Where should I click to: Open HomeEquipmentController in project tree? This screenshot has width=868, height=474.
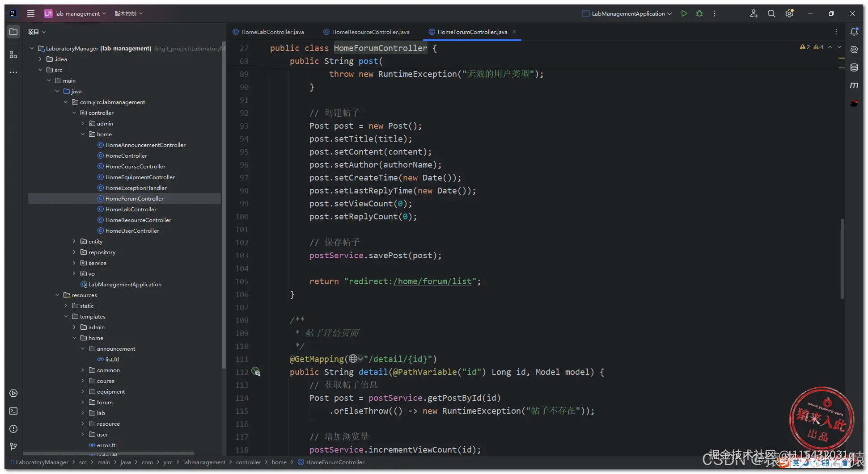click(140, 177)
